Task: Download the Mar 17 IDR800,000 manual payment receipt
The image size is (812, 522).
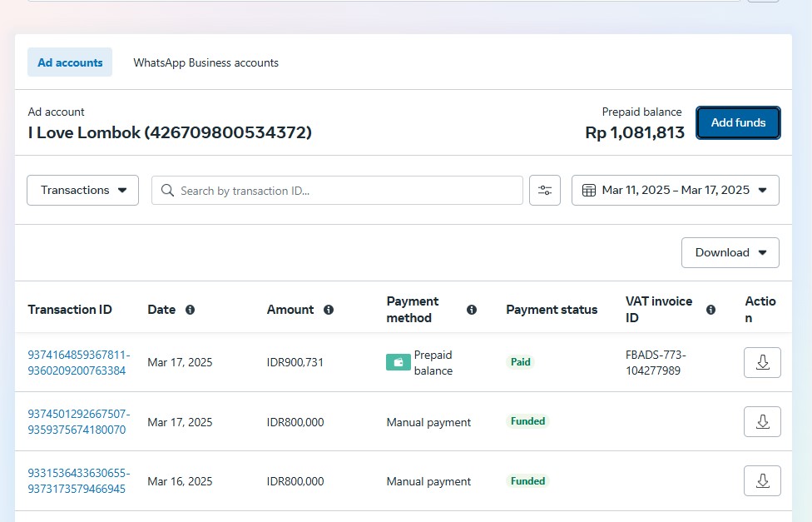Action: coord(762,421)
